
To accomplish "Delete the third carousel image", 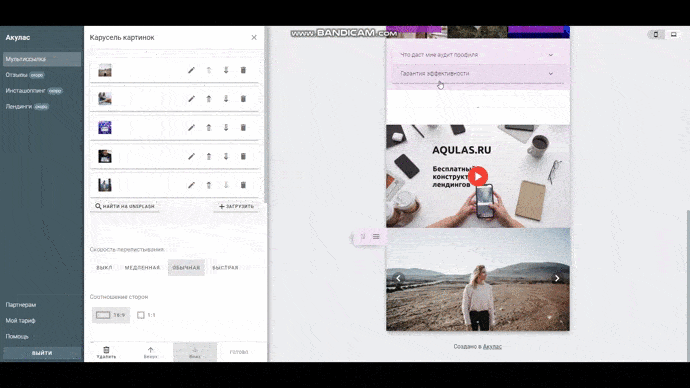I will click(x=243, y=128).
